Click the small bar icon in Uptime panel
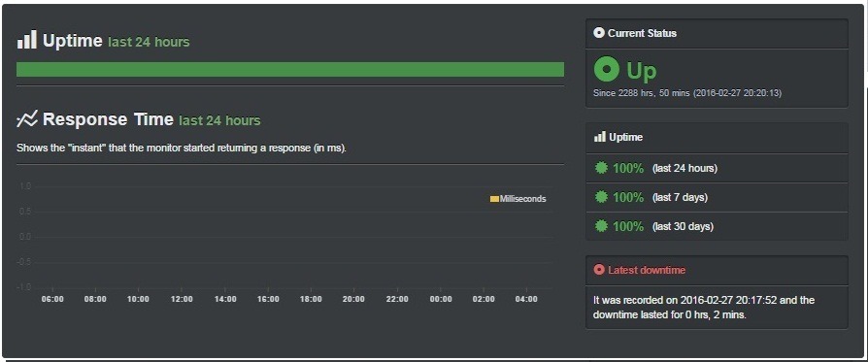The height and width of the screenshot is (362, 868). (x=599, y=137)
